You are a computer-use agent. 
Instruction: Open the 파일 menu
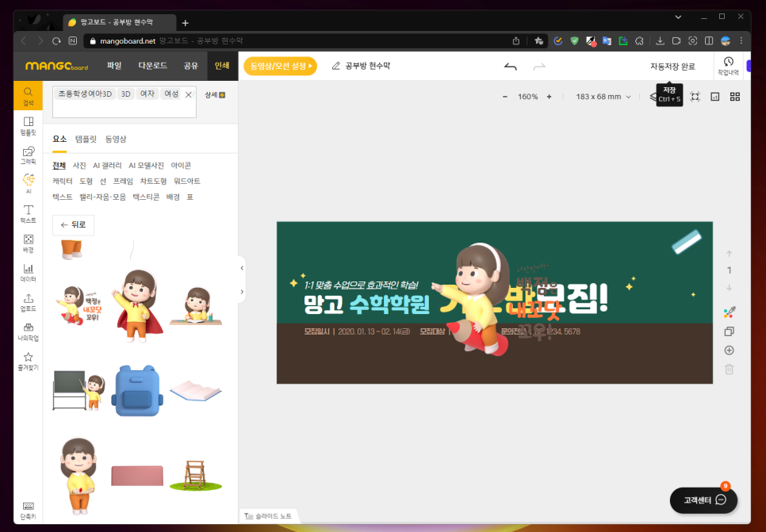(x=114, y=66)
